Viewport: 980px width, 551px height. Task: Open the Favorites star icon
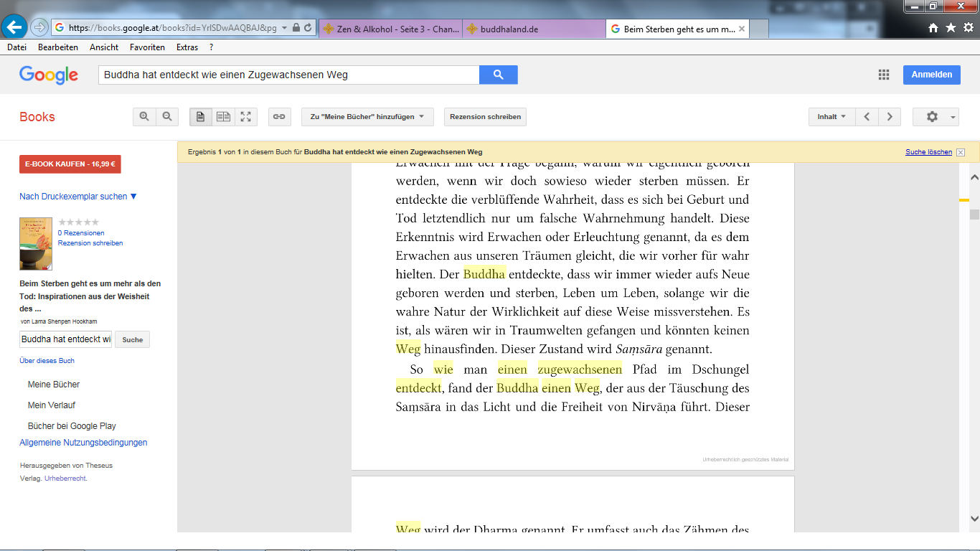[951, 28]
